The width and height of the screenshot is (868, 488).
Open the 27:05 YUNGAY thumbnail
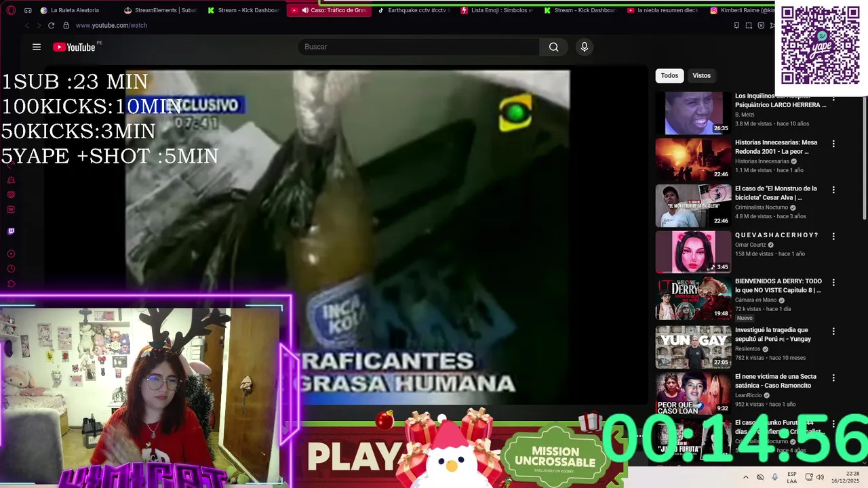click(693, 347)
